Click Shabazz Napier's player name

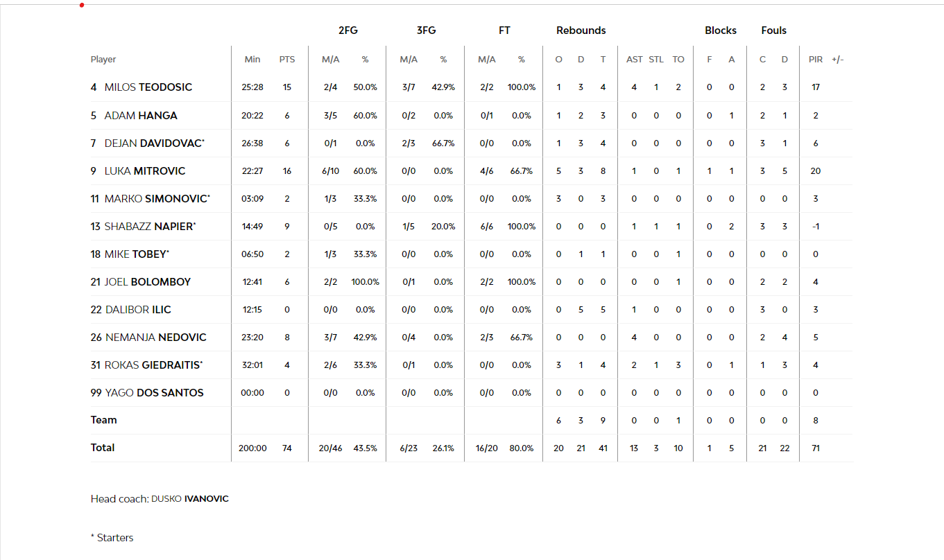pyautogui.click(x=149, y=227)
